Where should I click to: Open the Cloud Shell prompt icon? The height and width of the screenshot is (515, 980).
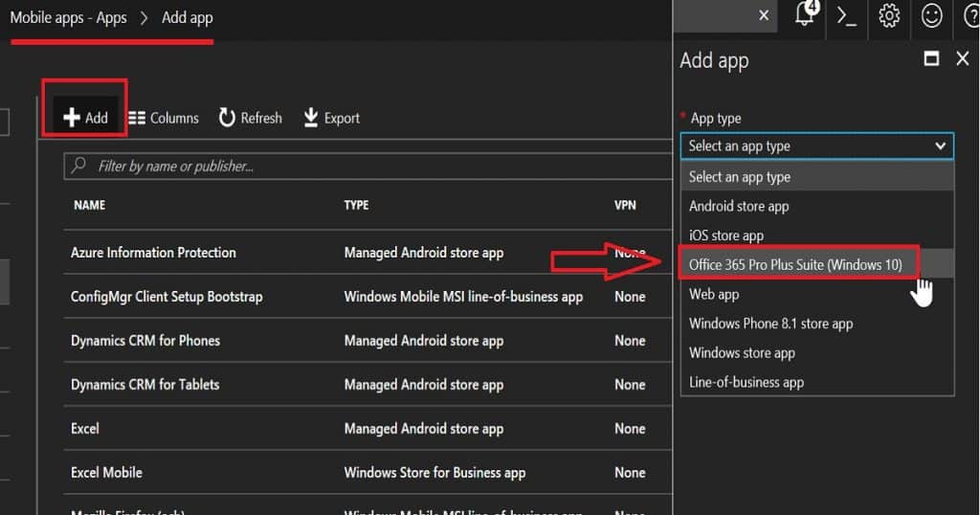click(x=847, y=15)
